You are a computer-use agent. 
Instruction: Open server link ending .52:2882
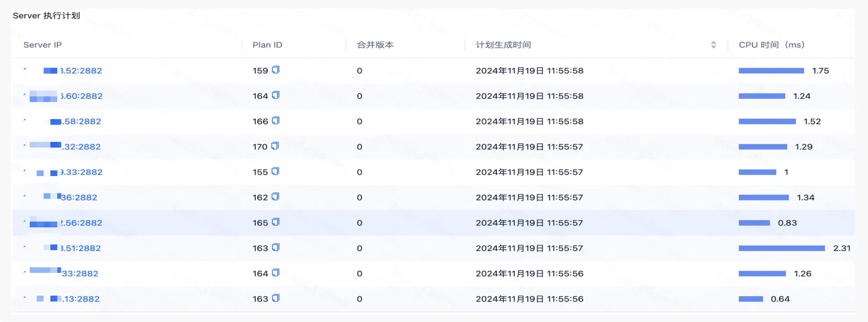[81, 71]
